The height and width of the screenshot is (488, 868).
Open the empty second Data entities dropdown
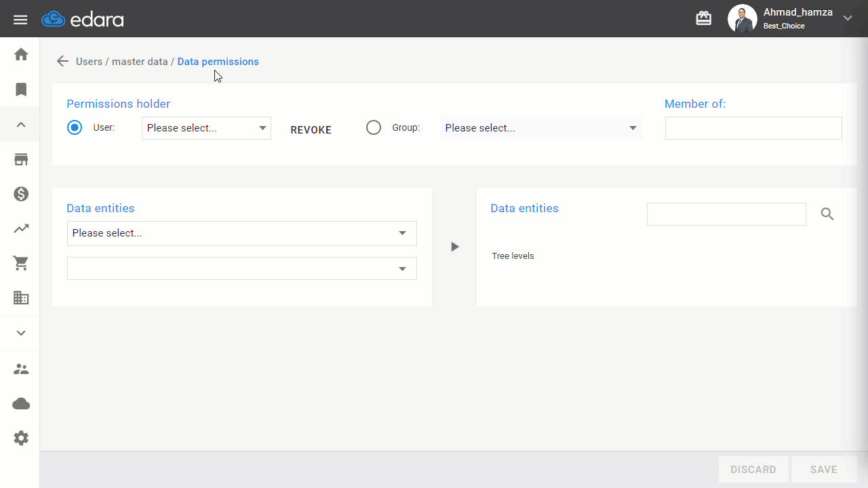[x=242, y=268]
